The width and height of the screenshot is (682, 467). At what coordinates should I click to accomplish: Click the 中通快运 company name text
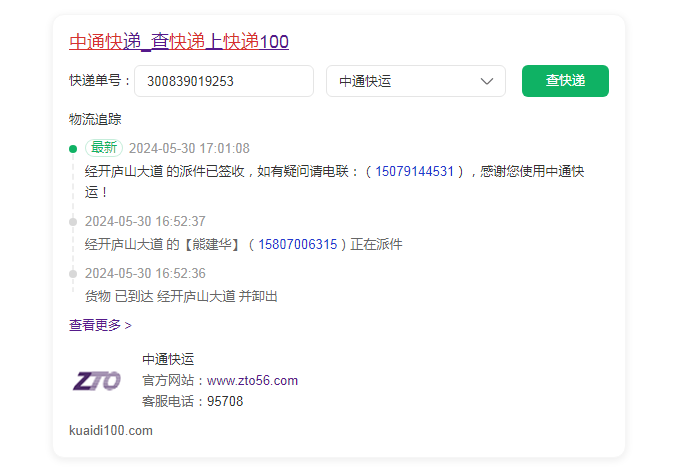(168, 360)
